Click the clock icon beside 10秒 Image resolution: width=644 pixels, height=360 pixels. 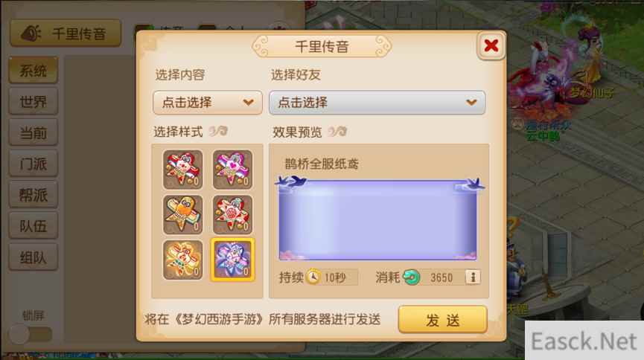(x=313, y=277)
